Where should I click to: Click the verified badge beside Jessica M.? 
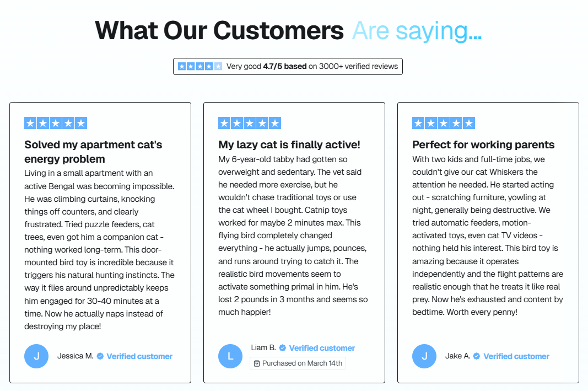point(100,356)
